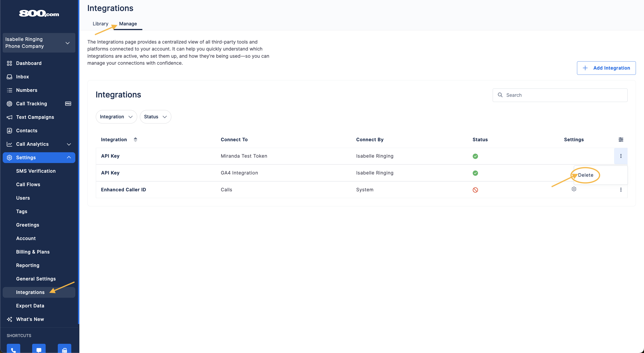Click the message shortcut button

point(39,349)
